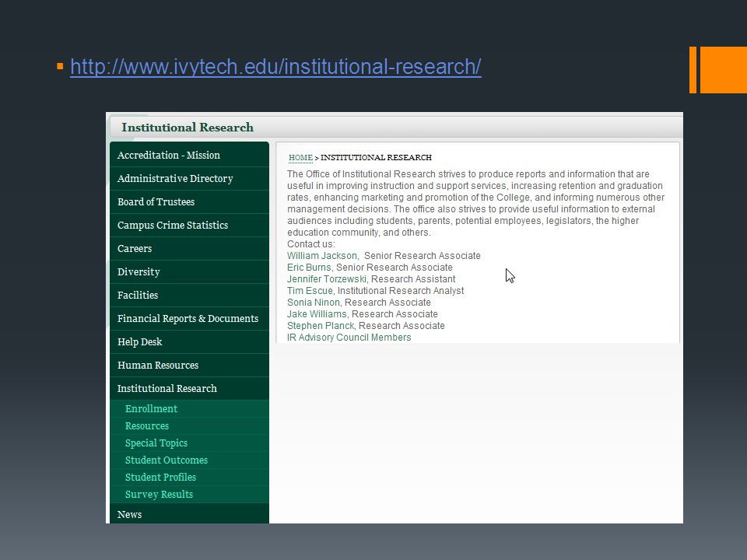The width and height of the screenshot is (747, 560).
Task: Open Resources under Institutional Research
Action: (x=189, y=426)
